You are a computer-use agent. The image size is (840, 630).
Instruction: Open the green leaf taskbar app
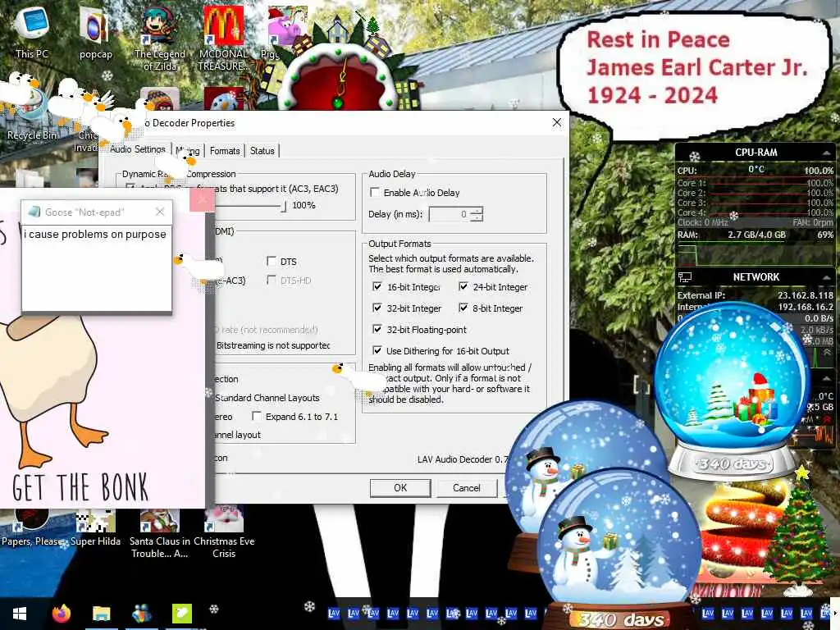point(181,614)
